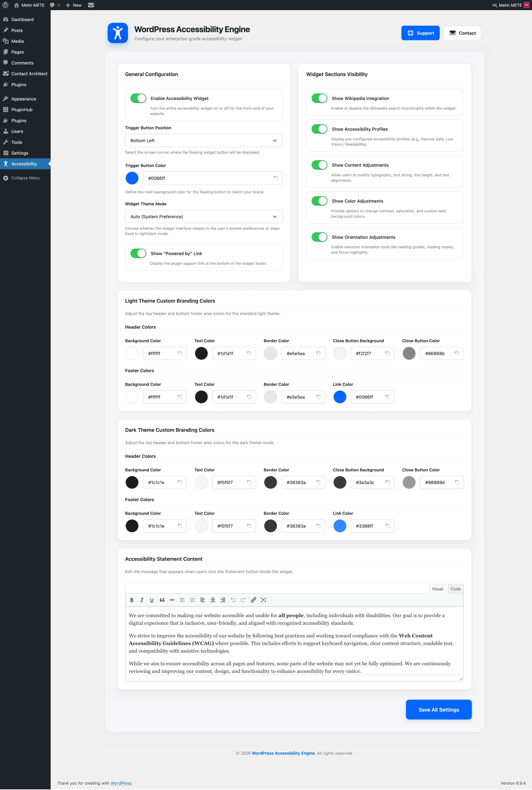532x790 pixels.
Task: Expand the Widget Theme Mode dropdown
Action: 204,217
